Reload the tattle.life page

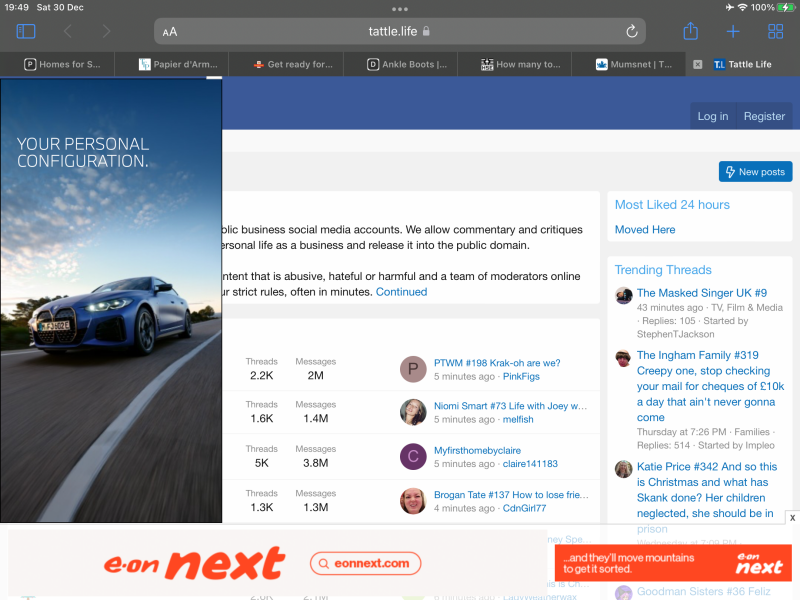[632, 32]
